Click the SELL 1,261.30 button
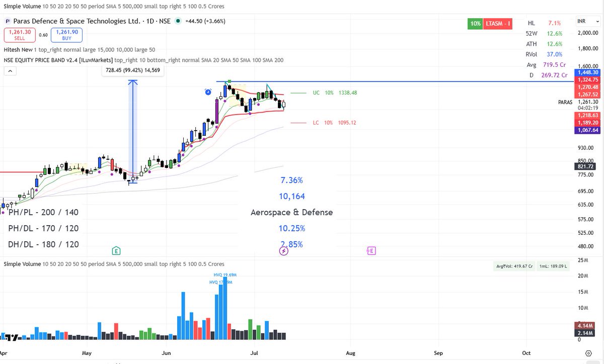 click(20, 35)
